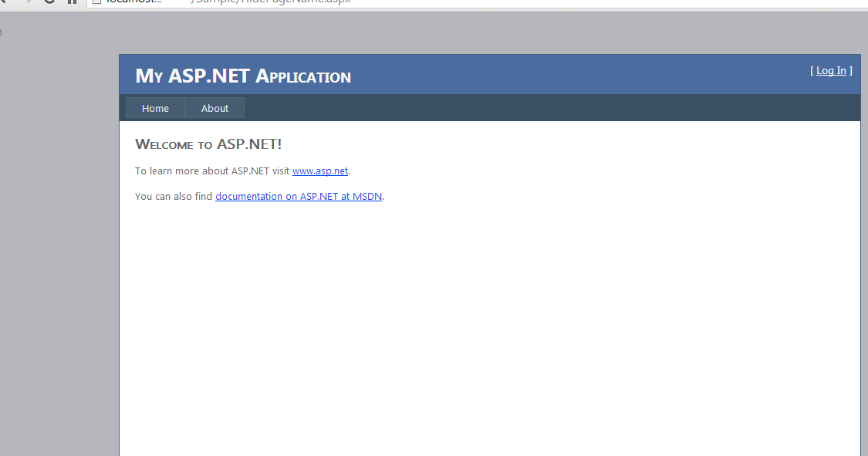
Task: Visit the www.asp.net link
Action: pos(320,171)
